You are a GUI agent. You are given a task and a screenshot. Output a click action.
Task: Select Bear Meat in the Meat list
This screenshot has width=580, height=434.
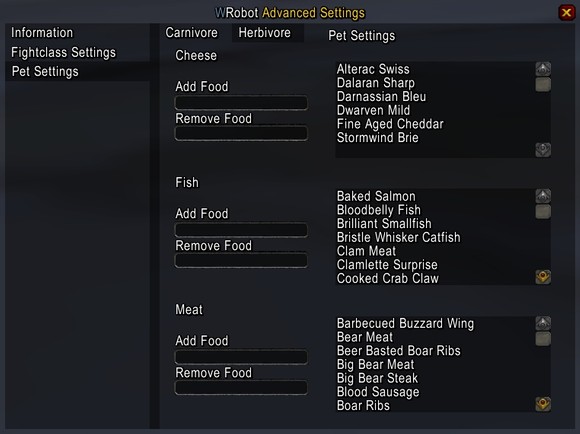[x=365, y=337]
